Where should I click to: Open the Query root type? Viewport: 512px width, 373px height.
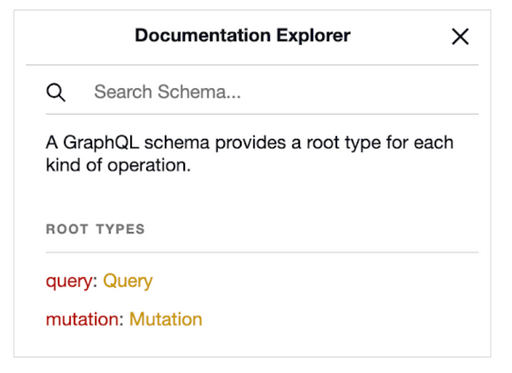tap(128, 281)
